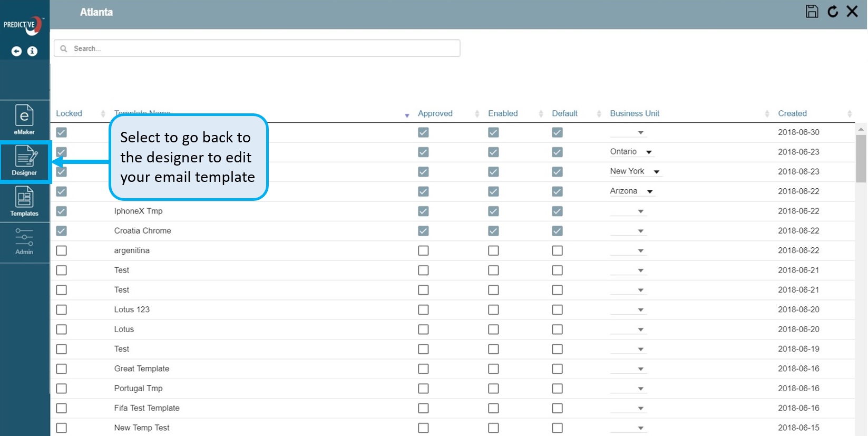
Task: Toggle Default checkbox for IphoneX Tmp
Action: pyautogui.click(x=557, y=211)
